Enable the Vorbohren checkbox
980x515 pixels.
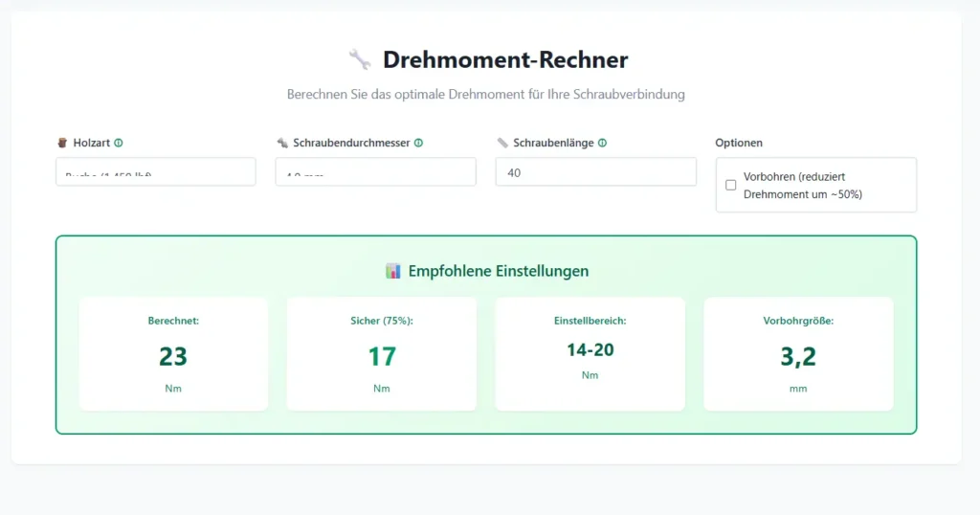pos(730,185)
